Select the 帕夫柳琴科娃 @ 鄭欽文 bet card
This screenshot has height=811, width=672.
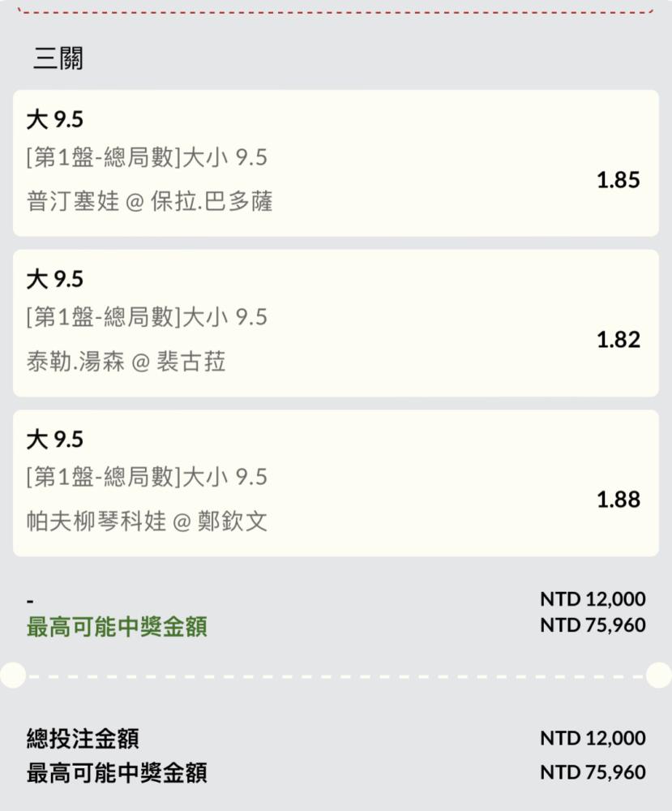click(x=336, y=483)
